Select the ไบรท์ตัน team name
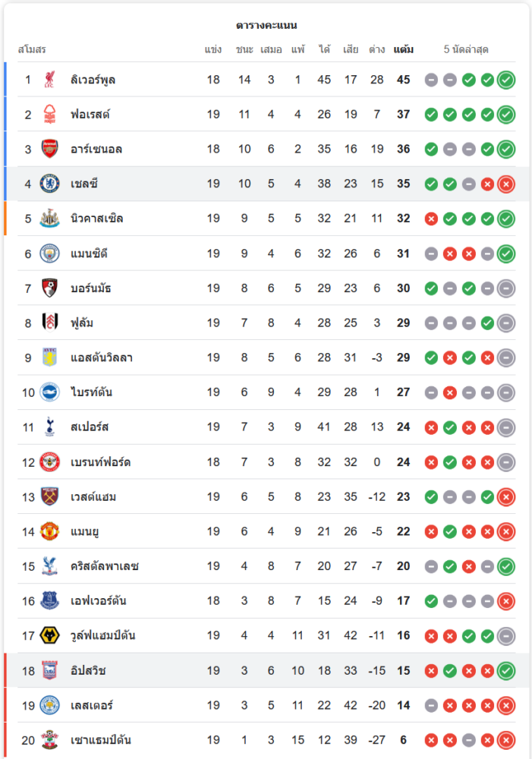The image size is (532, 759). [91, 392]
